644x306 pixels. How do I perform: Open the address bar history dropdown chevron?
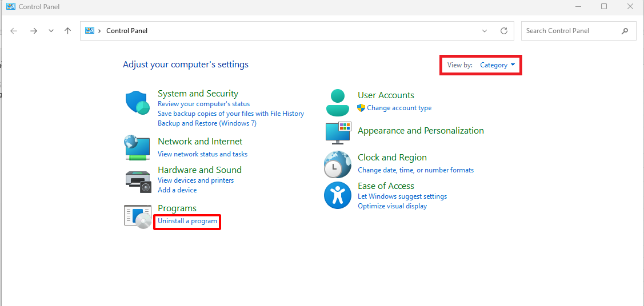click(485, 31)
